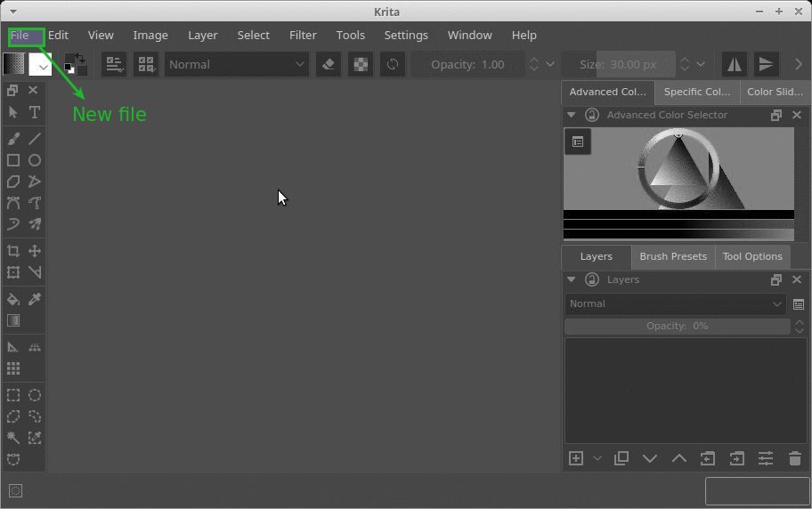812x509 pixels.
Task: Select the Polygon tool
Action: click(x=13, y=182)
